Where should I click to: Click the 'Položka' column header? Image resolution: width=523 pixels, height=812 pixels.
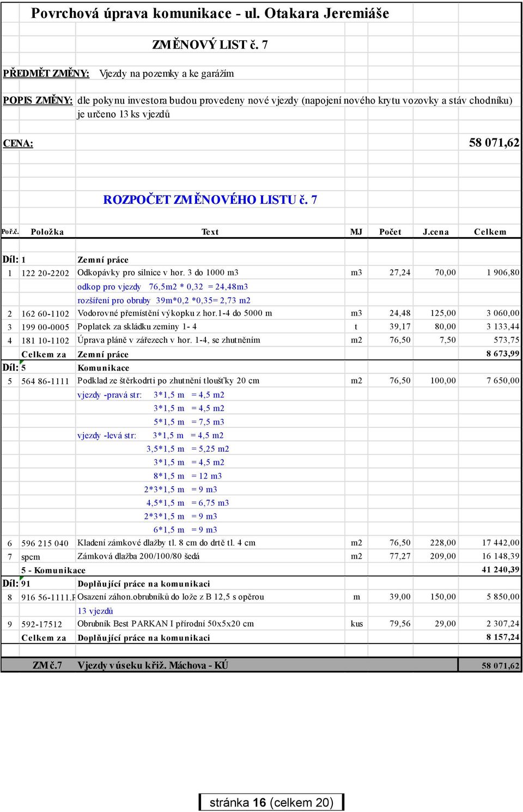coord(47,232)
